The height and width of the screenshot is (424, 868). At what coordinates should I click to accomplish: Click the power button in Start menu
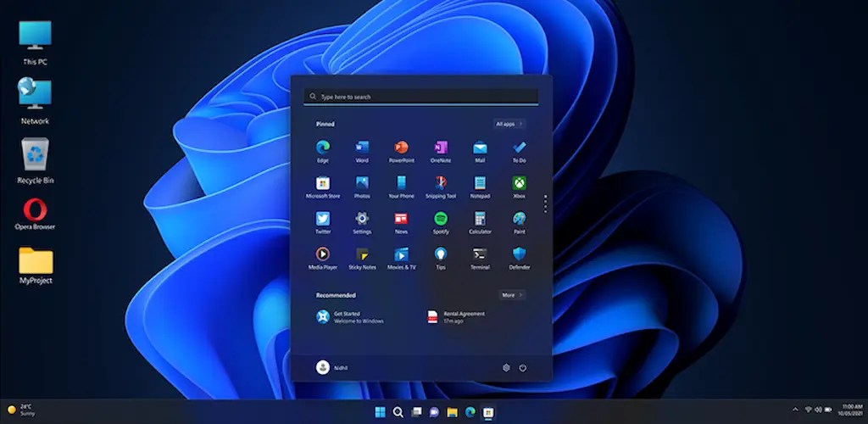coord(522,367)
